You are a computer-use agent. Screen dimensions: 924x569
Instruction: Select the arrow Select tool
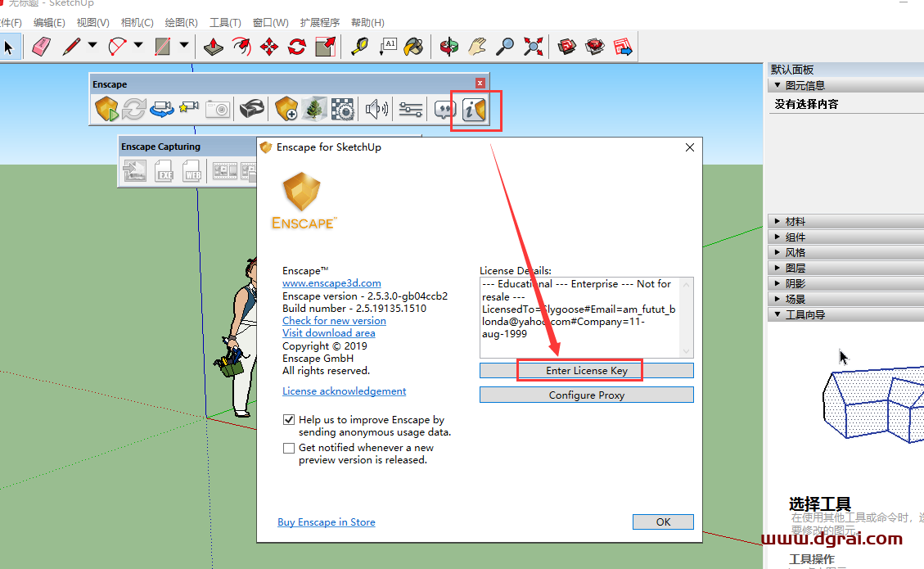[x=8, y=47]
